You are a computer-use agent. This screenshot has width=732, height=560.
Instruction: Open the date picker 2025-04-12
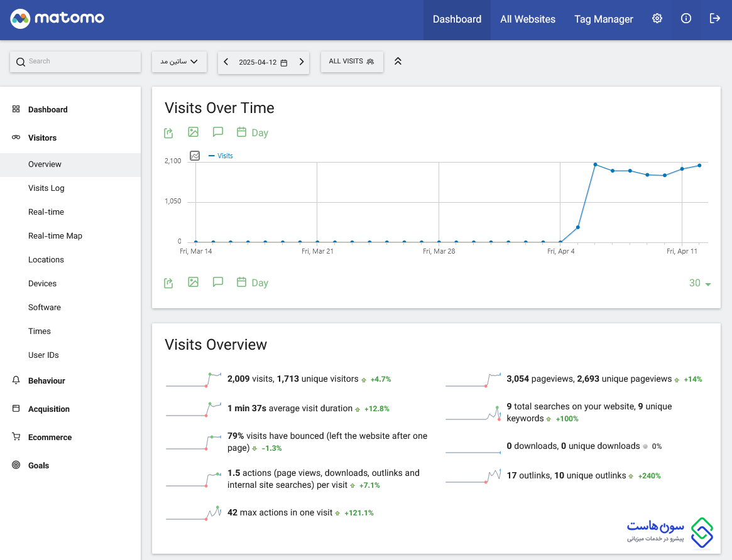(263, 63)
